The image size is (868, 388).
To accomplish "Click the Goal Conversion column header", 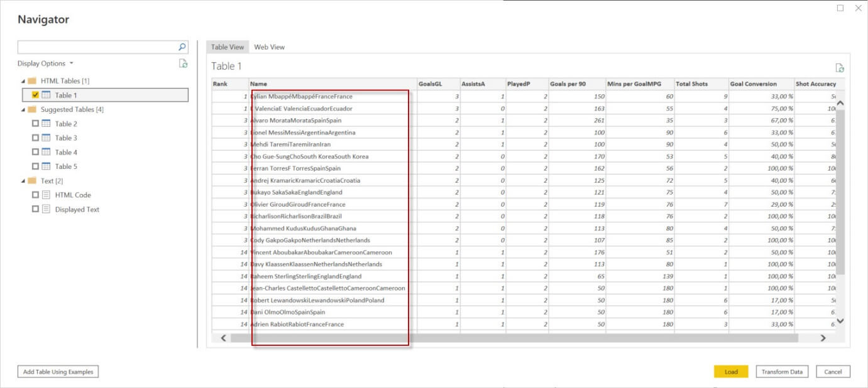I will (x=762, y=84).
